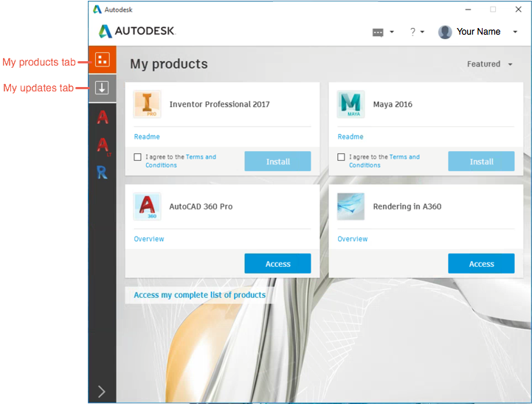Expand the sidebar with the chevron arrow
Viewport: 532px width, 404px height.
coord(101,391)
